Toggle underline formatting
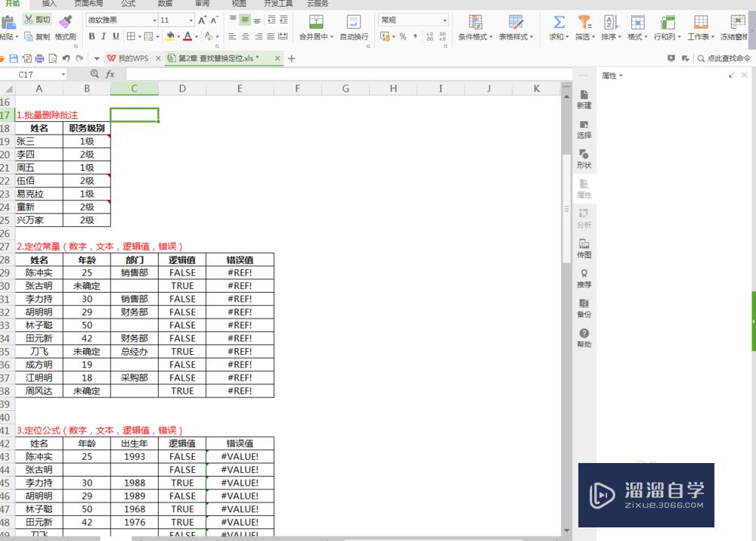Viewport: 756px width, 541px height. coord(116,36)
